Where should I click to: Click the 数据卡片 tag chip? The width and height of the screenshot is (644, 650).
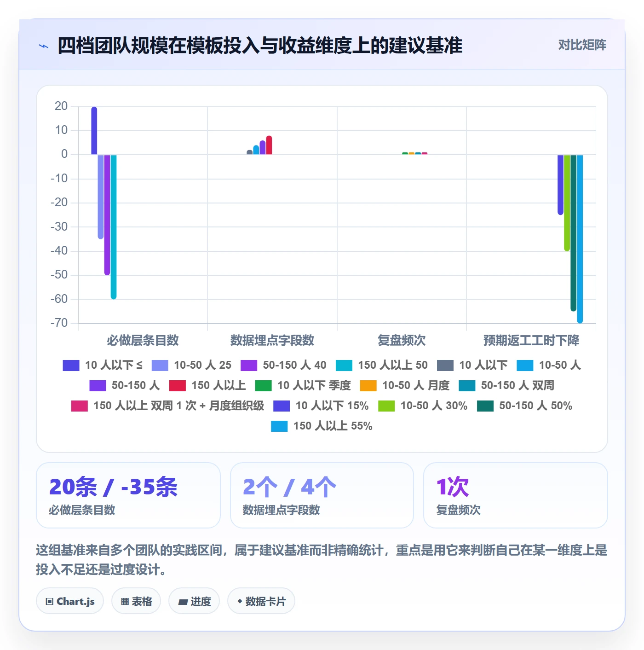pos(261,601)
